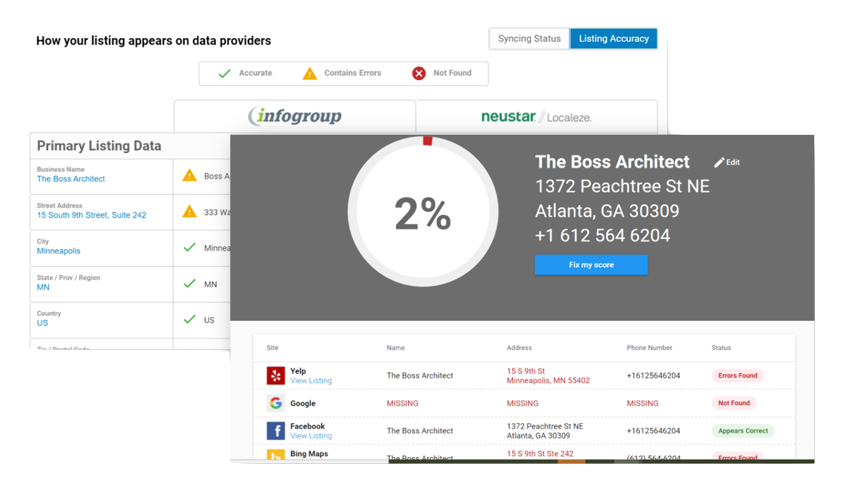
Task: Click the Street Address warning triangle icon
Action: (x=190, y=212)
